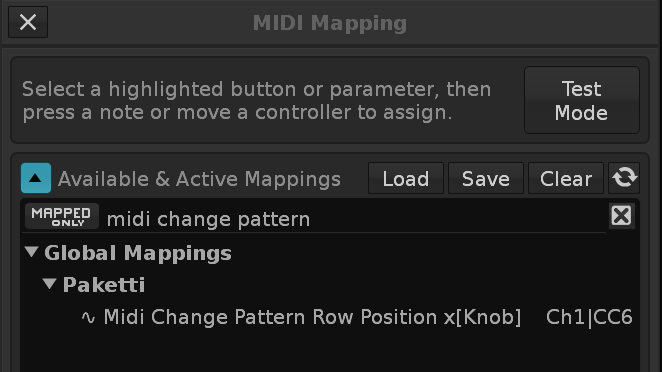This screenshot has height=372, width=662.
Task: Click the MIDI Mapping title bar text
Action: tap(330, 23)
